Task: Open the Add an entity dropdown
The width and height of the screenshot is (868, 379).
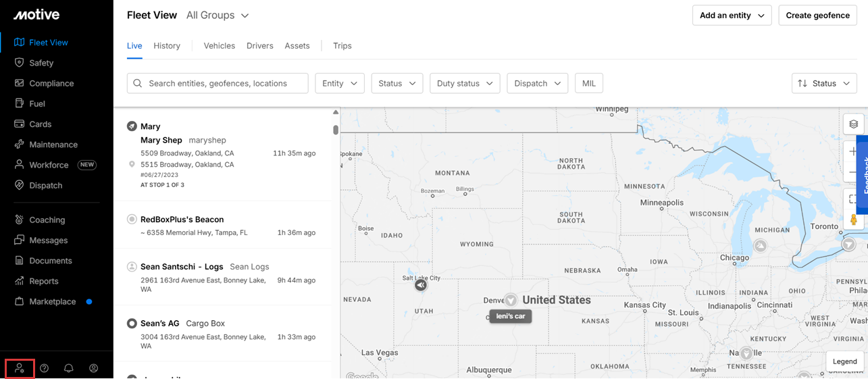Action: click(x=732, y=16)
